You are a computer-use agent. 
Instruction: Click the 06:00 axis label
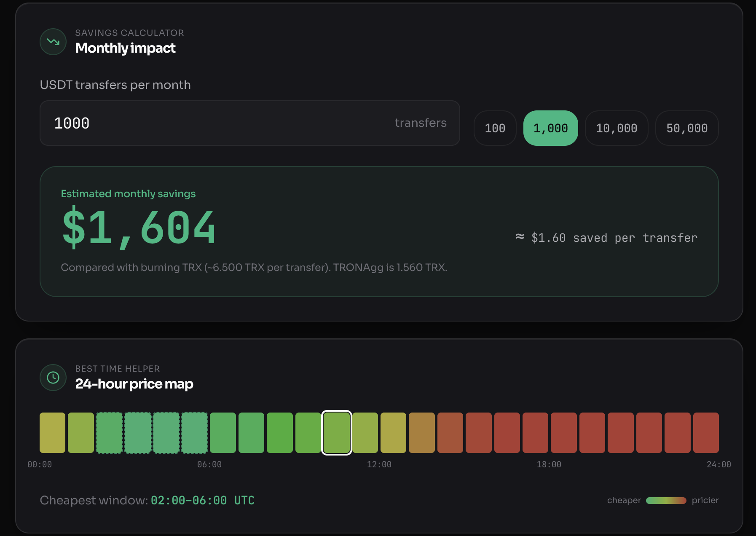click(209, 464)
